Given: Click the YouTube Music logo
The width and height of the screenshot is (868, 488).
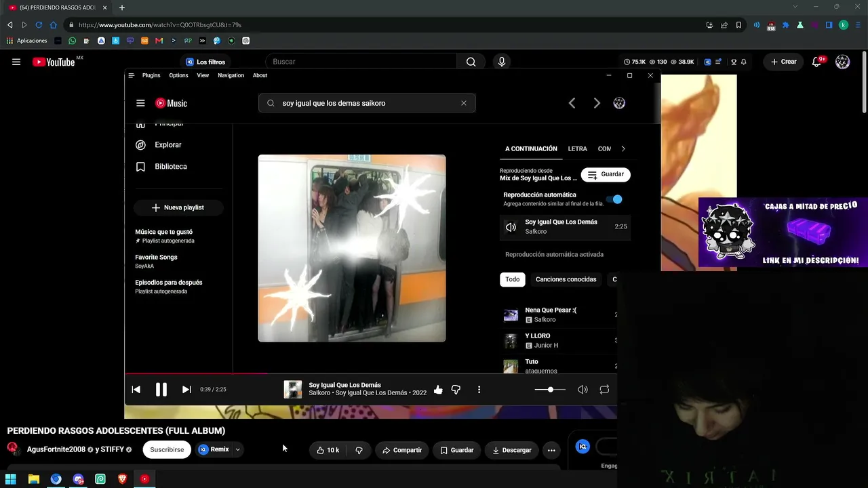Looking at the screenshot, I should pyautogui.click(x=171, y=103).
